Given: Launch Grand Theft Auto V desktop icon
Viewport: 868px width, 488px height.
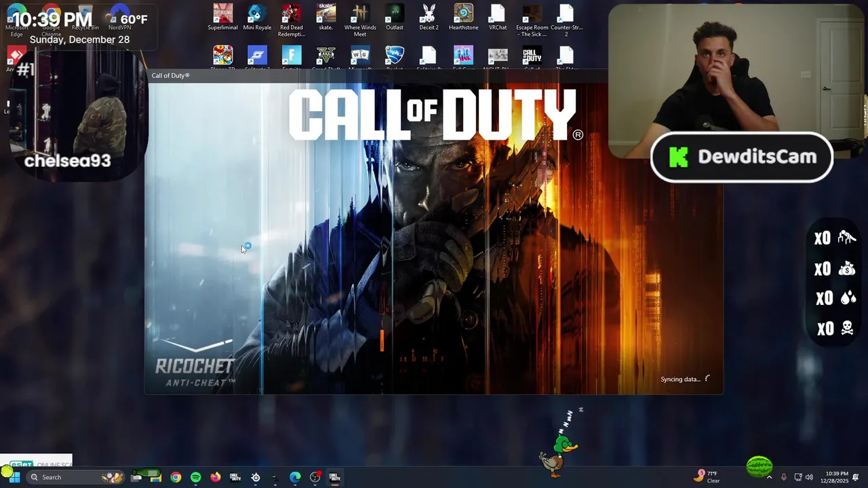Looking at the screenshot, I should point(326,57).
